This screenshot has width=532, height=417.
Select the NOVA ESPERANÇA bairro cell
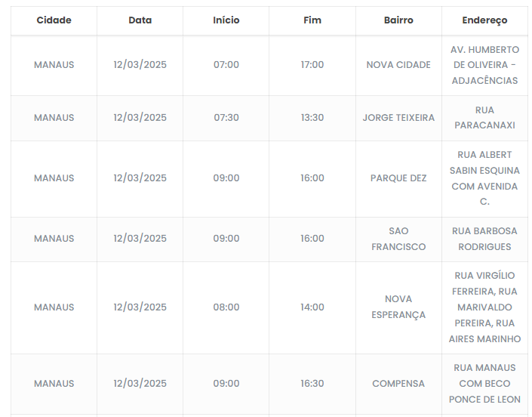398,307
